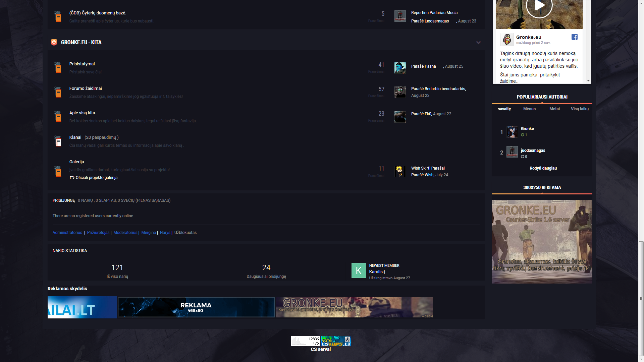Click the grenade icon beside Galerija
644x362 pixels.
[x=58, y=172]
